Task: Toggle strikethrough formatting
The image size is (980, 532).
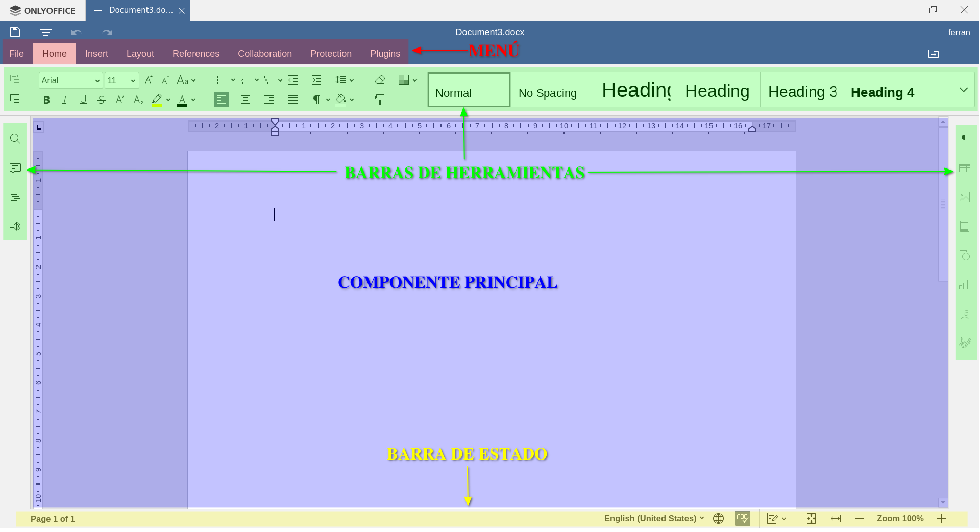Action: [x=102, y=100]
